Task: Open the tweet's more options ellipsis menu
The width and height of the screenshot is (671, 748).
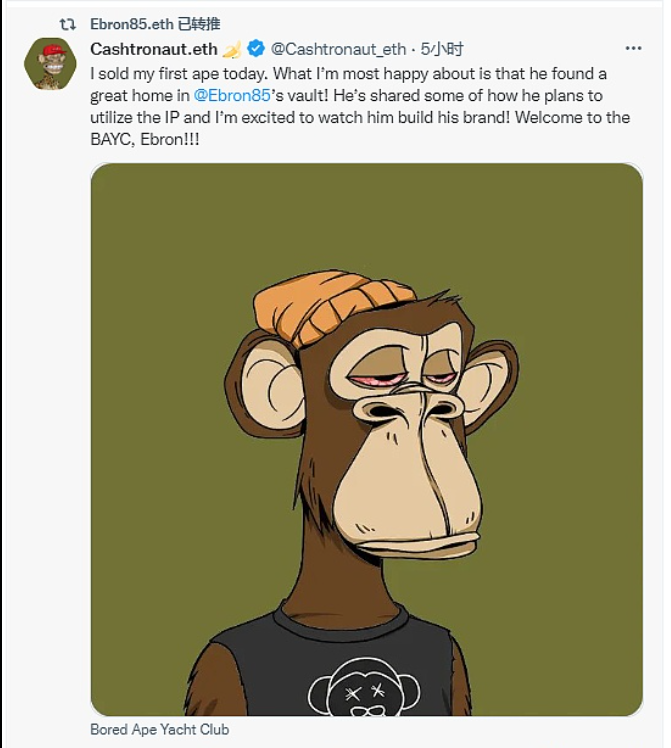Action: click(x=632, y=48)
